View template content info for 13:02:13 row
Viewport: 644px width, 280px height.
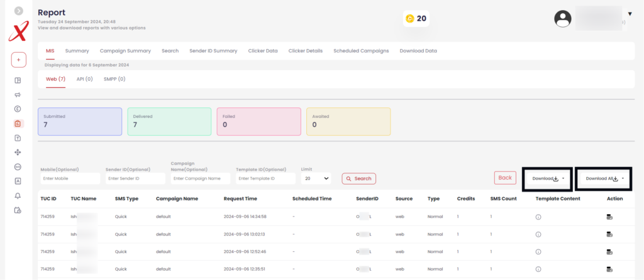click(x=538, y=235)
